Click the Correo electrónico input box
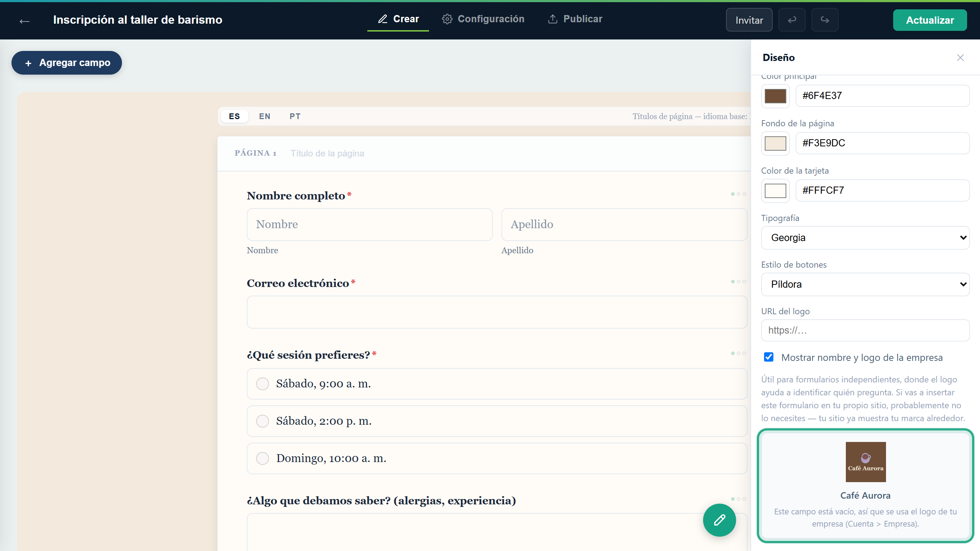Screen dimensions: 980x551 [x=497, y=312]
